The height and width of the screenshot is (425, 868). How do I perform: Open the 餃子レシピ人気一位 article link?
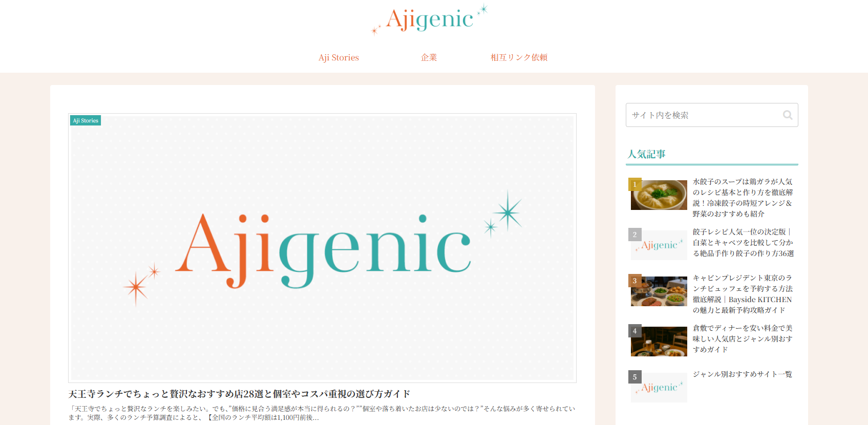(743, 243)
